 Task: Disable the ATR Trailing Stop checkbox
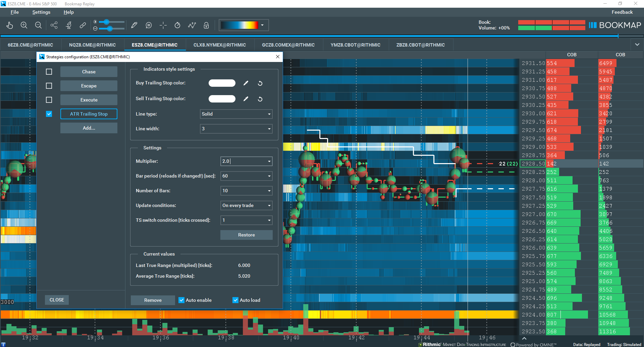pyautogui.click(x=49, y=114)
